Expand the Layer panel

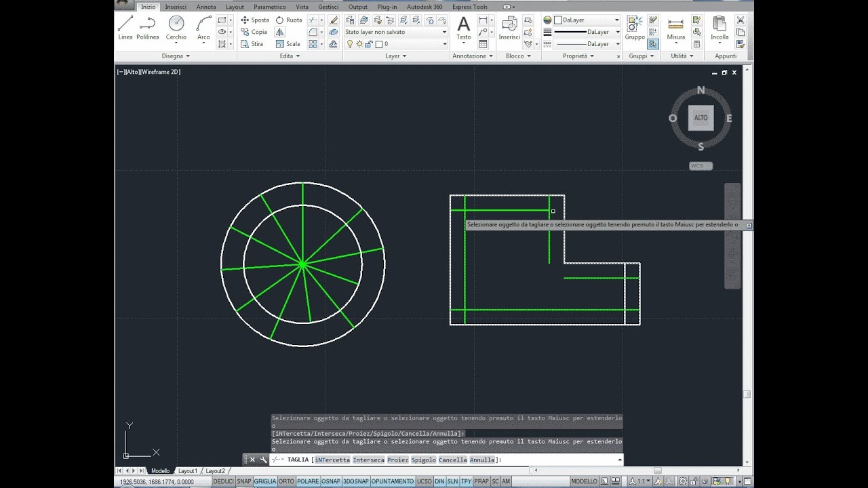pos(396,56)
